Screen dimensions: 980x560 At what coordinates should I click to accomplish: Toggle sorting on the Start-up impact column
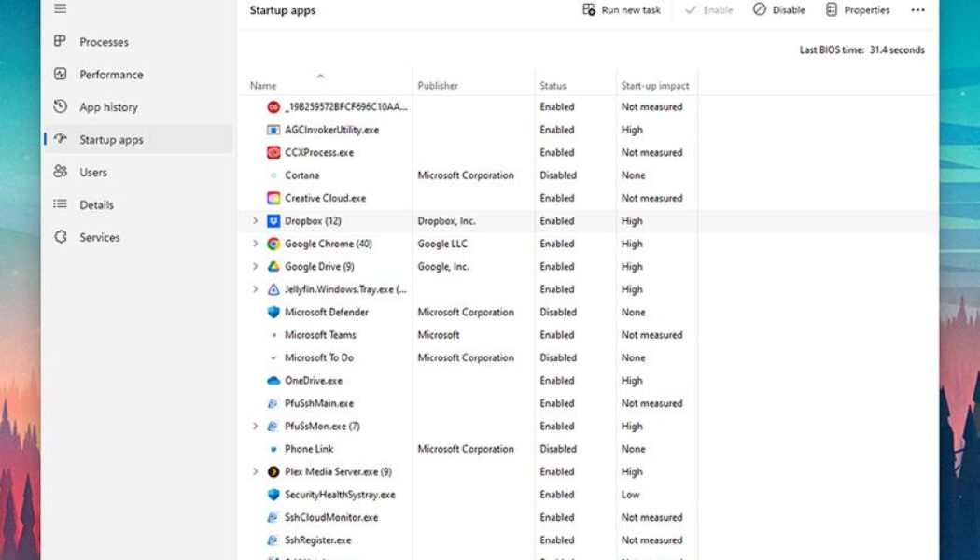point(653,85)
